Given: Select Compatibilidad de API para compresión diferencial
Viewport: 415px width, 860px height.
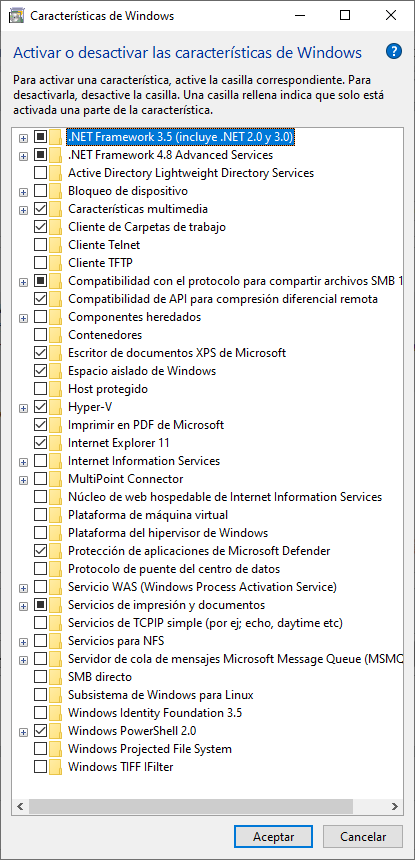Looking at the screenshot, I should coord(223,299).
